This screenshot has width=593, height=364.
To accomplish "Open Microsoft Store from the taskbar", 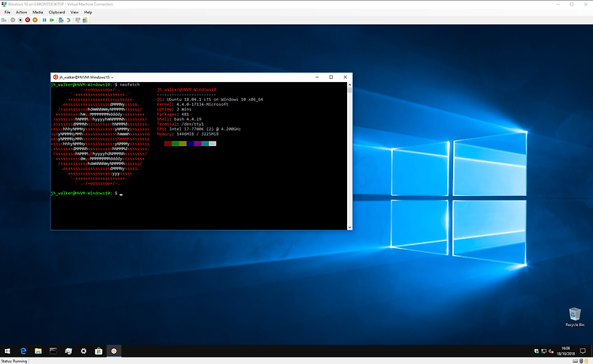I will point(99,351).
